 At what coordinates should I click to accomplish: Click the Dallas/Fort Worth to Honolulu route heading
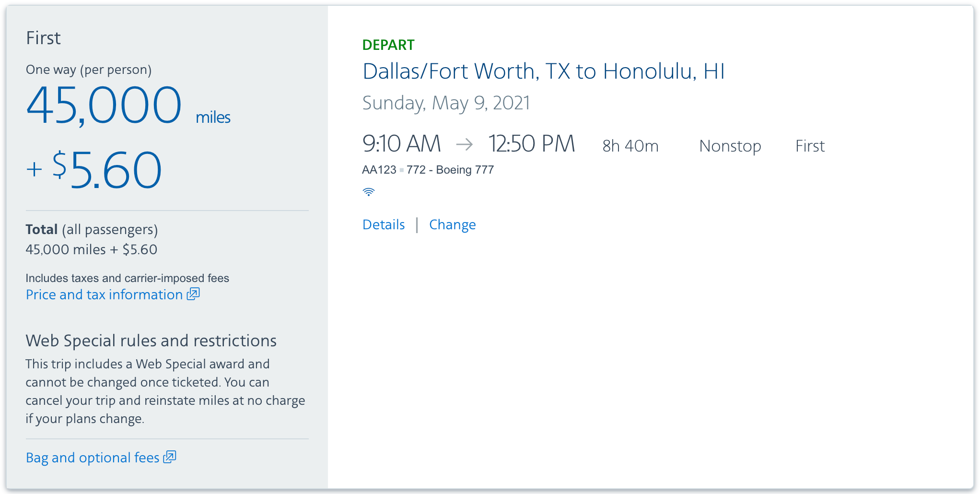(x=543, y=71)
